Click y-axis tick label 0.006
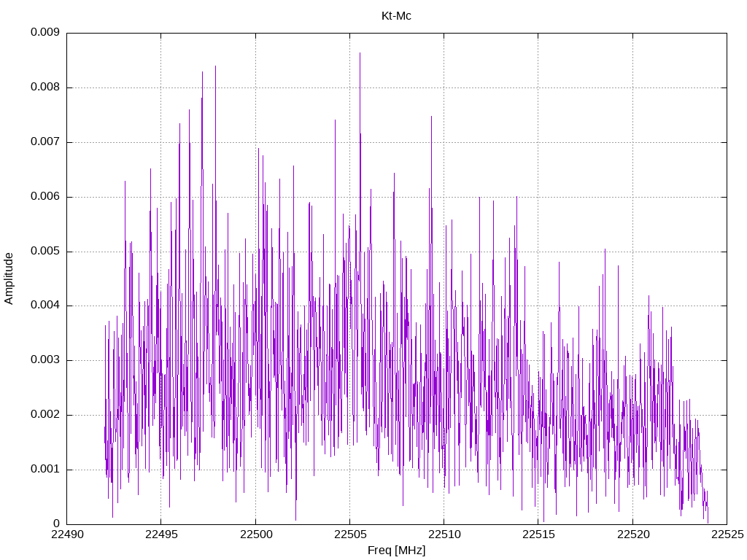This screenshot has width=747, height=560. click(45, 197)
